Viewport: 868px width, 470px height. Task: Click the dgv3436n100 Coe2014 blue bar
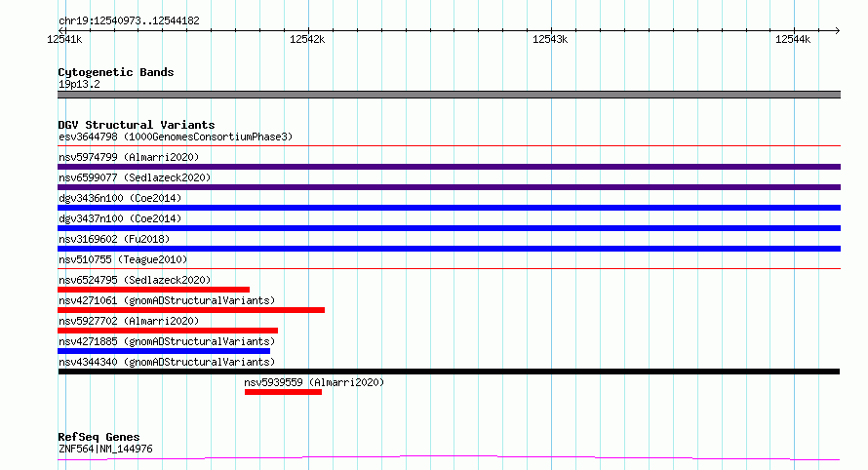pyautogui.click(x=449, y=208)
